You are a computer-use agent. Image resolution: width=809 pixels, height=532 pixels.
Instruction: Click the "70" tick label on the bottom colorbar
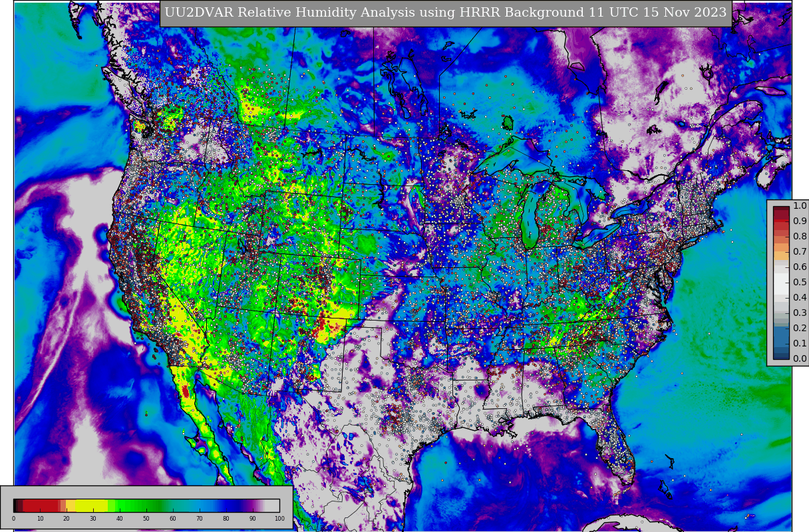point(200,519)
